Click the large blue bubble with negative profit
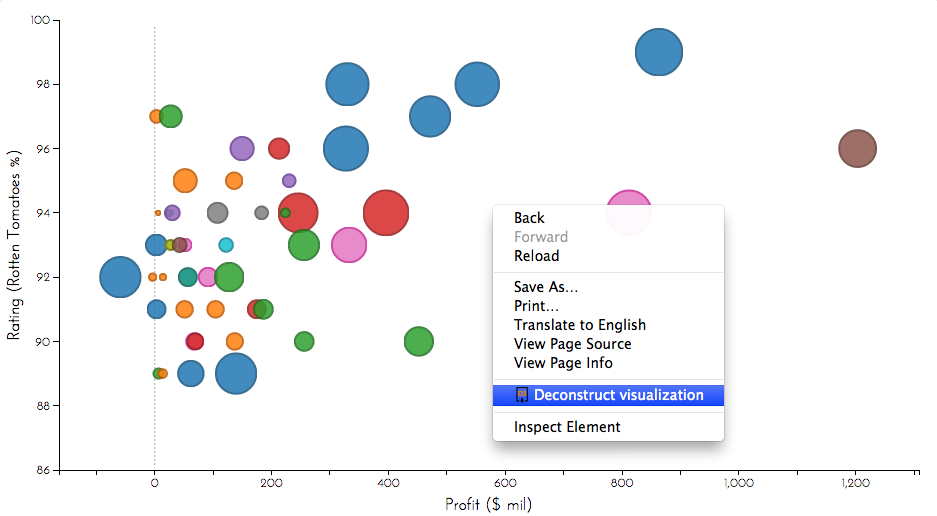 120,277
